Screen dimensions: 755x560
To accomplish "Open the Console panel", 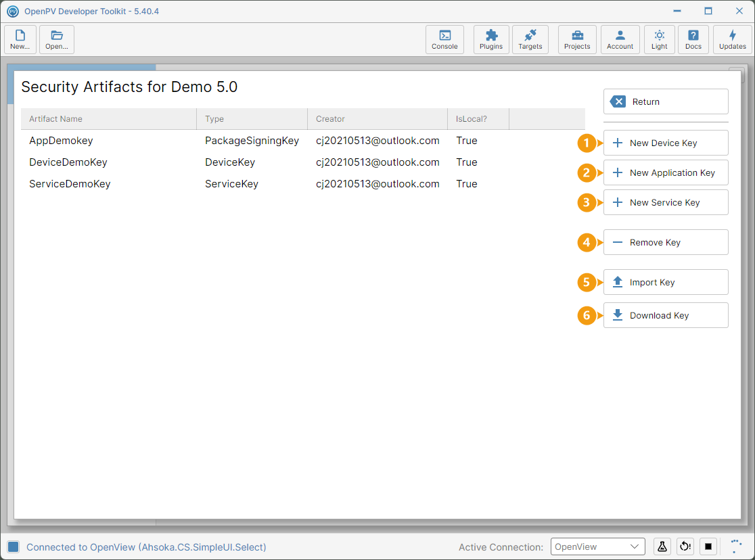I will (444, 39).
